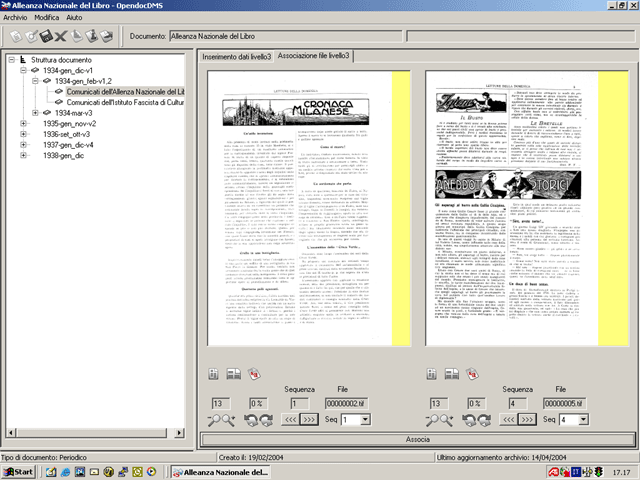The width and height of the screenshot is (640, 480).
Task: Expand the 1938-gen_dic node
Action: 24,155
